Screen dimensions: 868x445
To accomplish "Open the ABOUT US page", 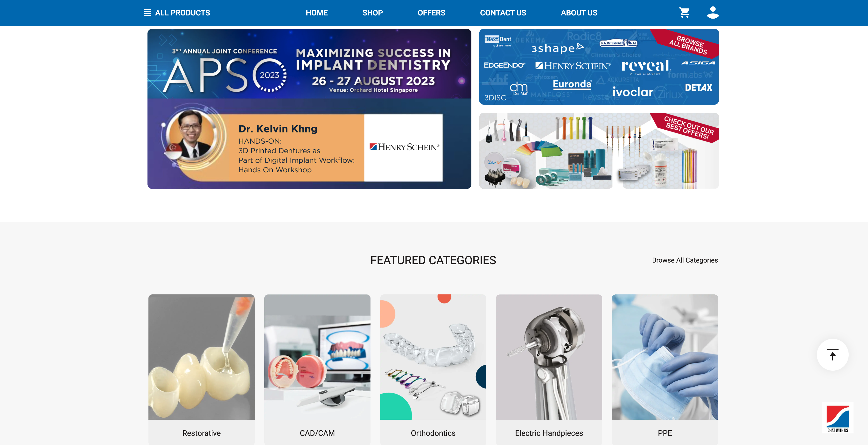I will (x=579, y=13).
